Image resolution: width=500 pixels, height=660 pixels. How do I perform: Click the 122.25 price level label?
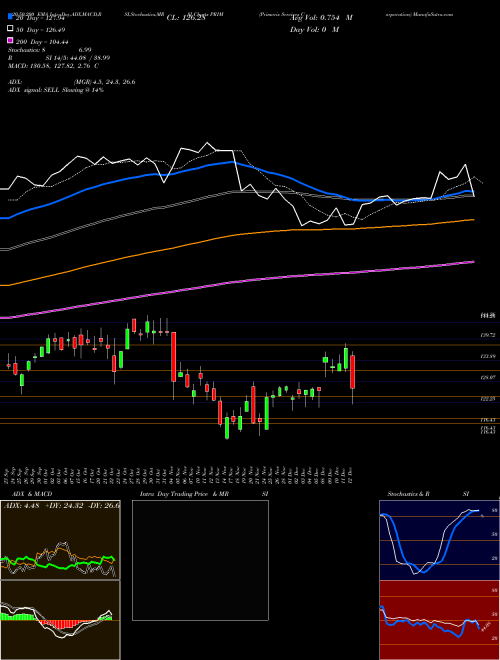[487, 398]
